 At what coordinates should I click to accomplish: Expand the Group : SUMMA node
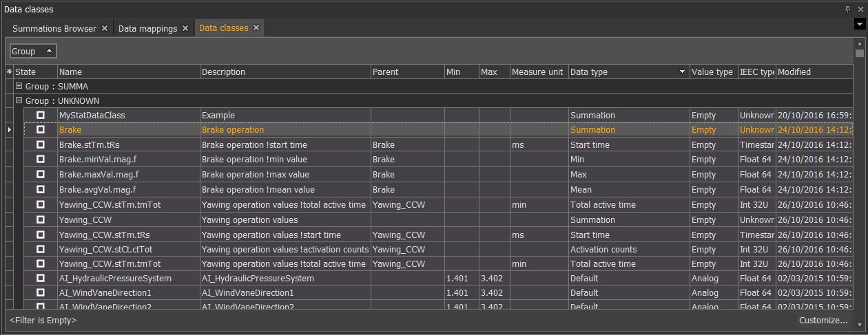19,87
